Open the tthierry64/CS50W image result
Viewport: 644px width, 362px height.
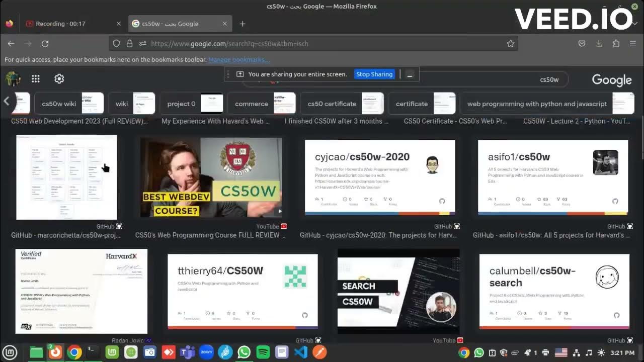point(243,292)
